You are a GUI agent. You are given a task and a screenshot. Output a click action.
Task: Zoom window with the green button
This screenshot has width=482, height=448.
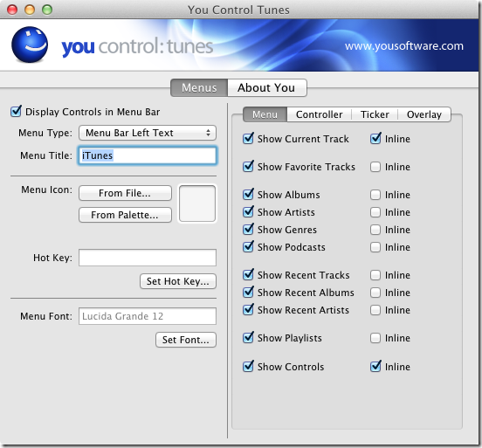click(47, 10)
